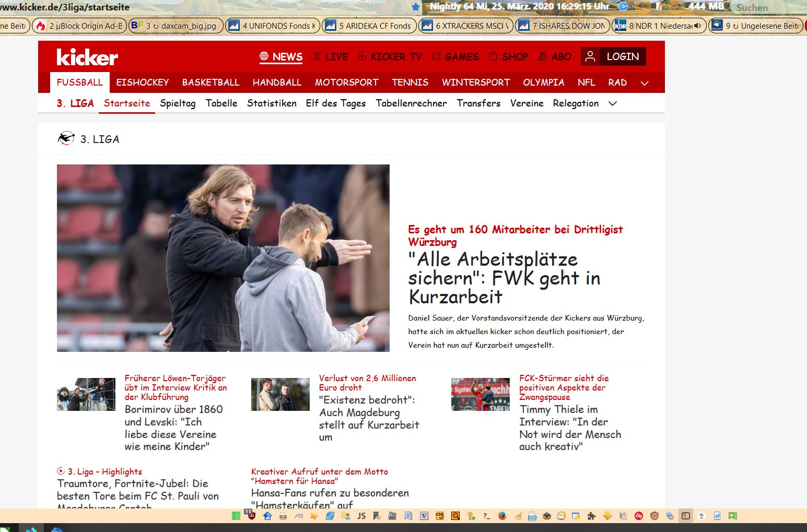
Task: Expand more 3. Liga submenu items chevron
Action: (613, 103)
